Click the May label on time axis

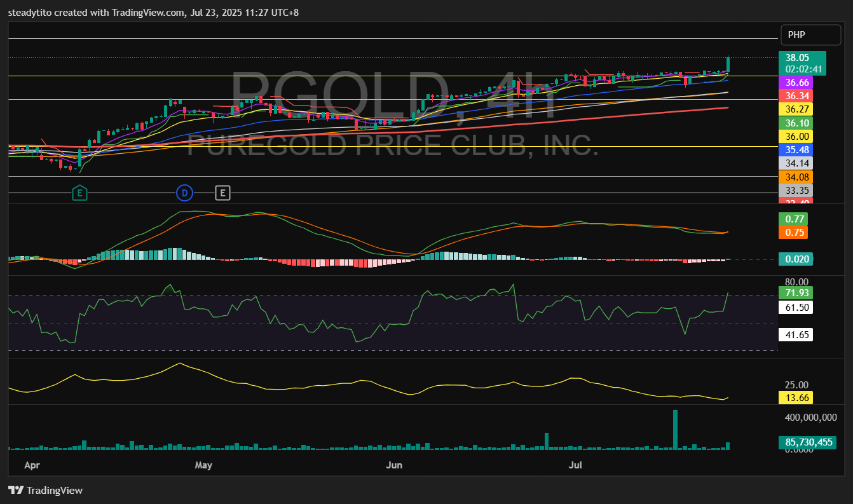click(x=203, y=465)
